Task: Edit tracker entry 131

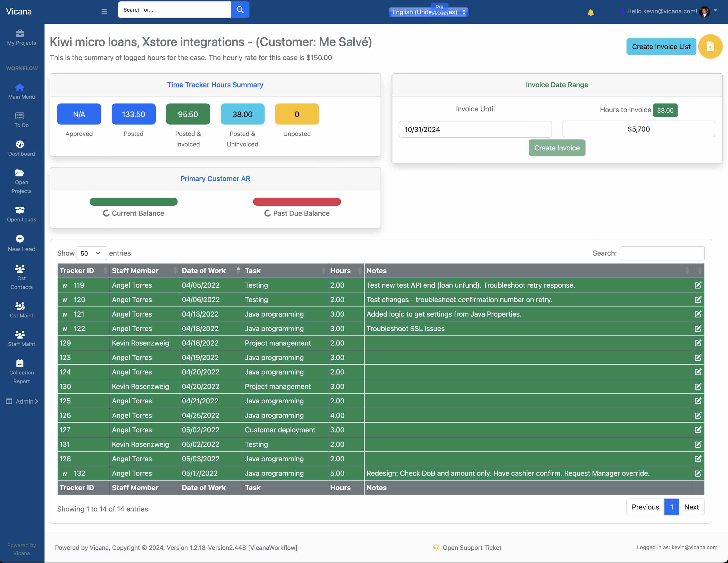Action: (698, 444)
